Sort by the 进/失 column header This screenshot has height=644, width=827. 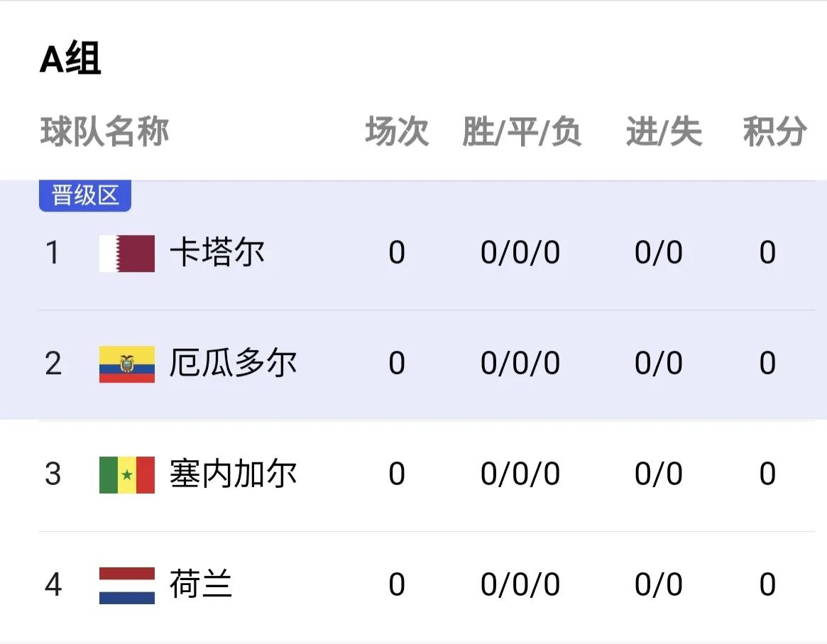pos(663,131)
